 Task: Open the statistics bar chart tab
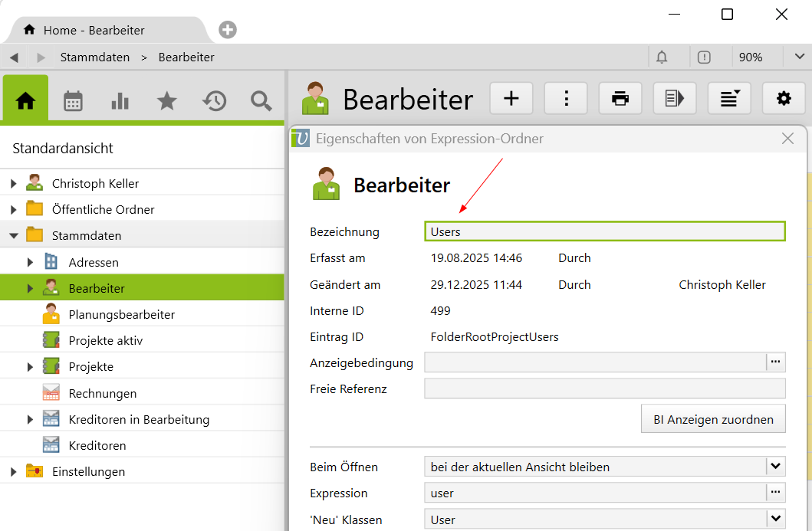[x=120, y=100]
